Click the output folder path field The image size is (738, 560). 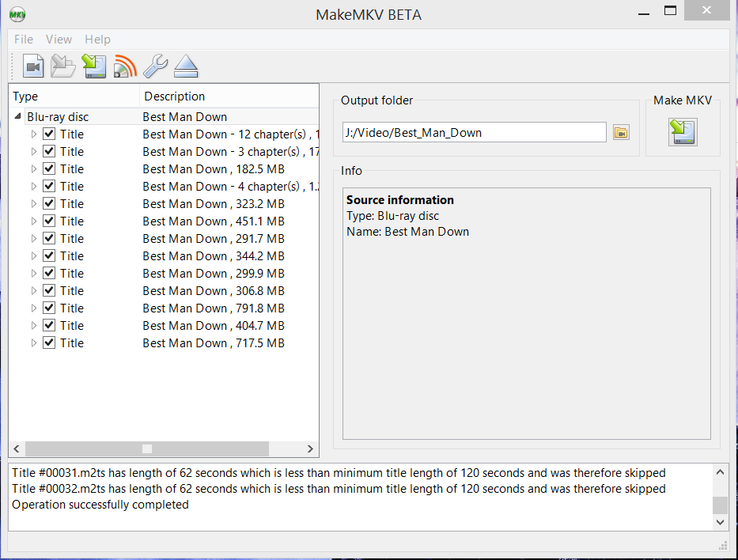pos(474,133)
